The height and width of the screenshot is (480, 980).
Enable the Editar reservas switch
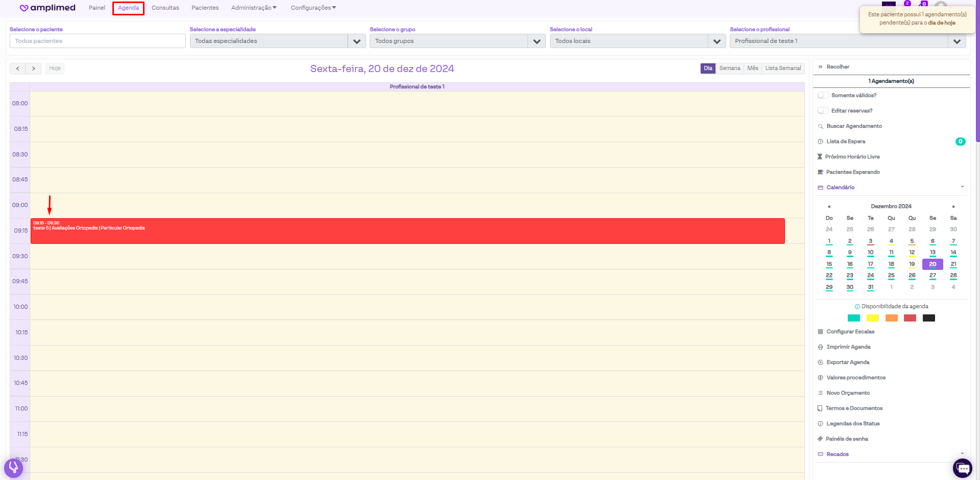(x=823, y=111)
